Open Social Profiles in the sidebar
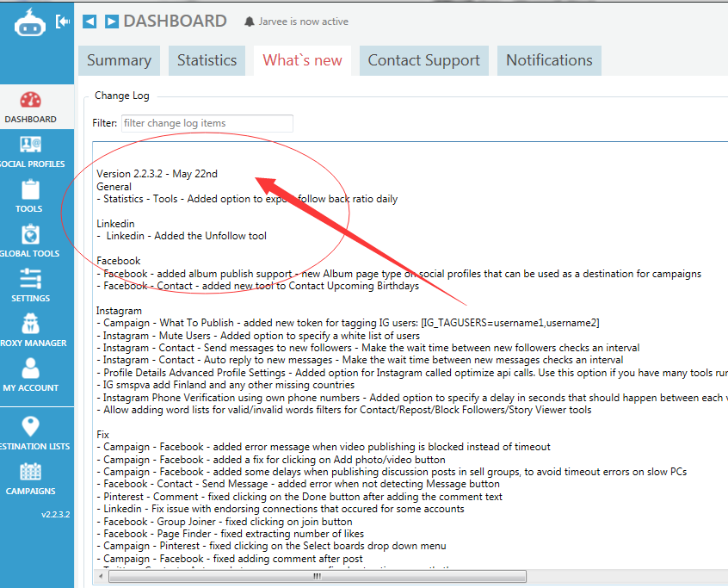Viewport: 728px width, 588px height. click(31, 152)
